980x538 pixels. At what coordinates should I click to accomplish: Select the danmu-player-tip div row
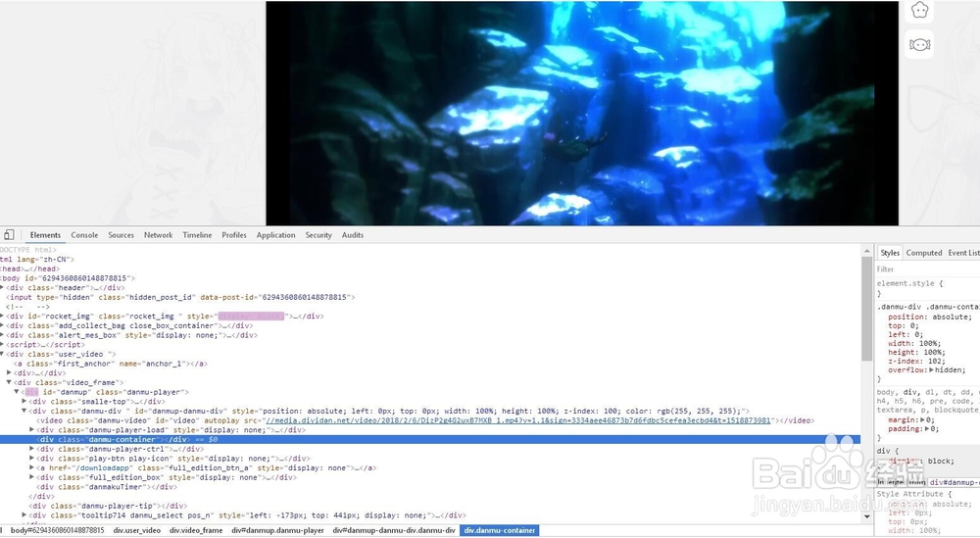tap(108, 506)
